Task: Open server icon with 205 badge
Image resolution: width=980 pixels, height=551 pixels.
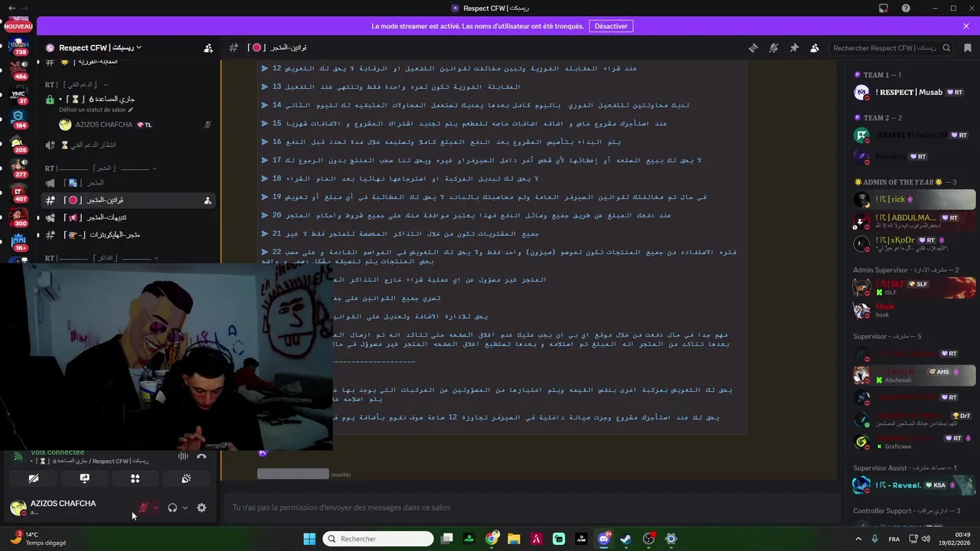Action: click(18, 144)
